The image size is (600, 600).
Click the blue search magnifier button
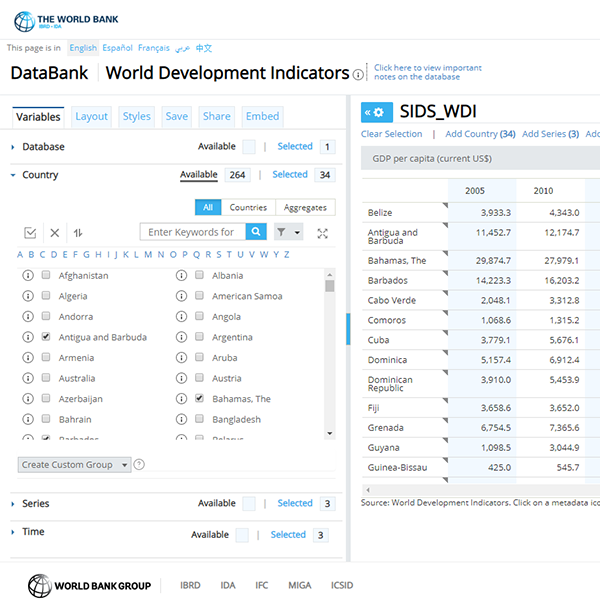click(256, 232)
